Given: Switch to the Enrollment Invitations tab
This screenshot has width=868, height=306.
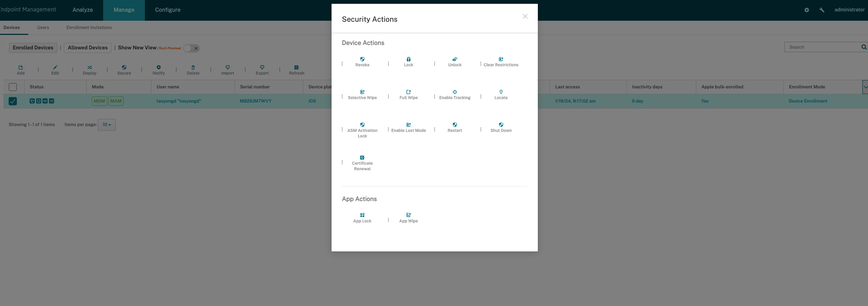Looking at the screenshot, I should point(89,28).
